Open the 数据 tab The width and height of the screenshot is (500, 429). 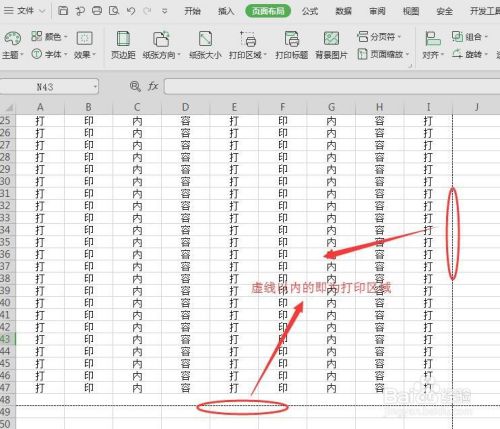[x=343, y=11]
